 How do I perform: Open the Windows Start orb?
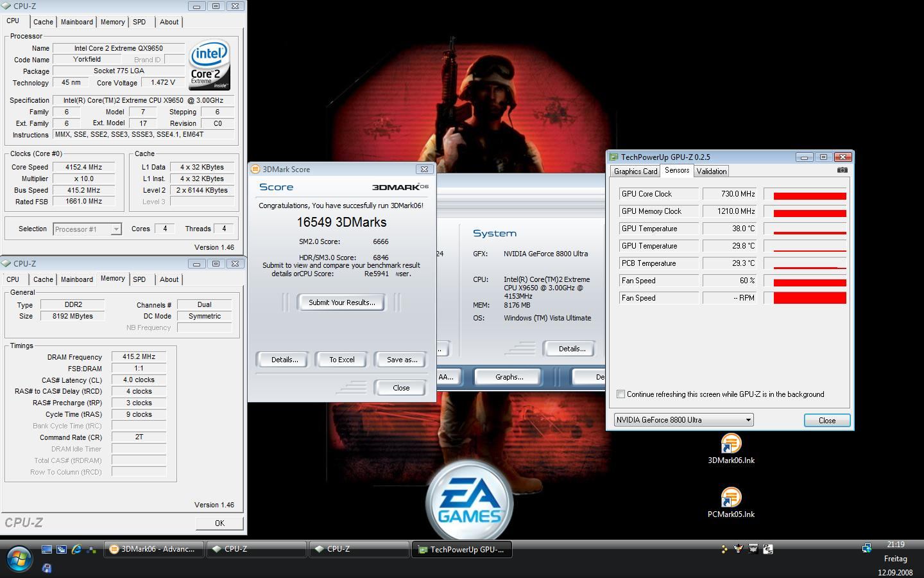tap(19, 557)
